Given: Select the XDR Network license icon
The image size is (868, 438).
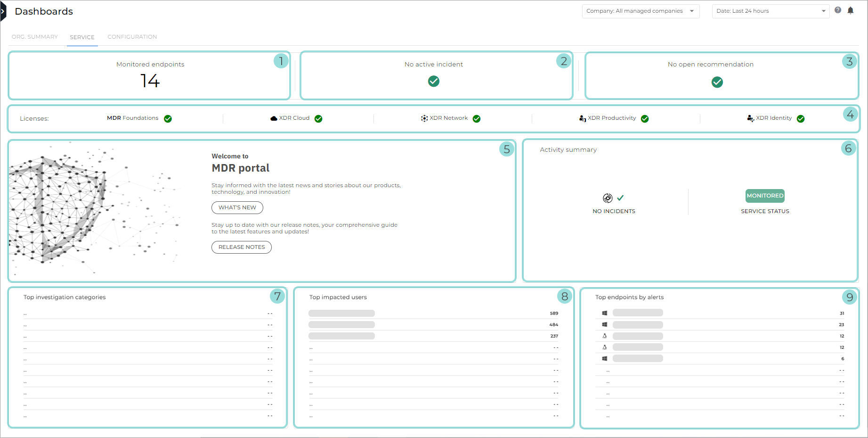Looking at the screenshot, I should (425, 118).
